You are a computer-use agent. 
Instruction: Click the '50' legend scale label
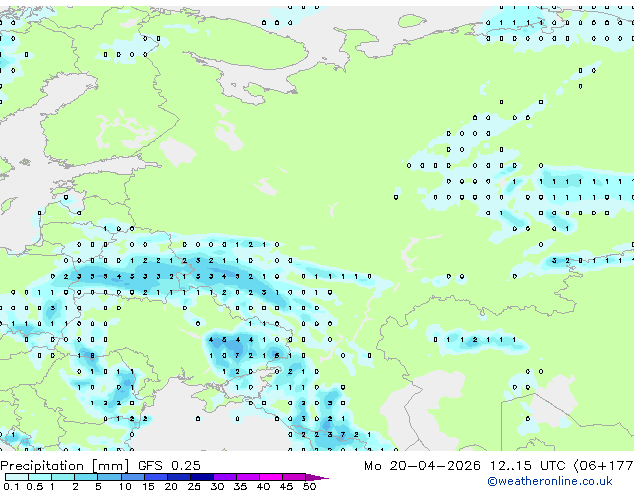click(x=309, y=486)
